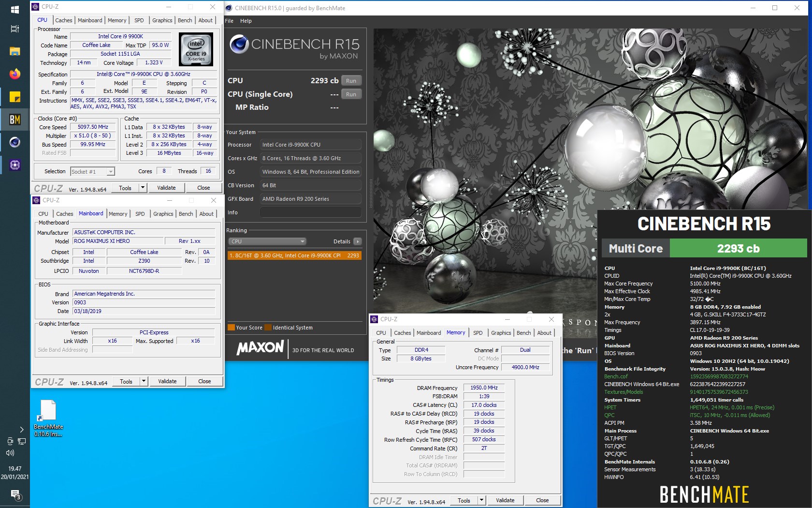Click the Cinebench R15 sphere logo
Screen dimensions: 812x508
pyautogui.click(x=239, y=44)
